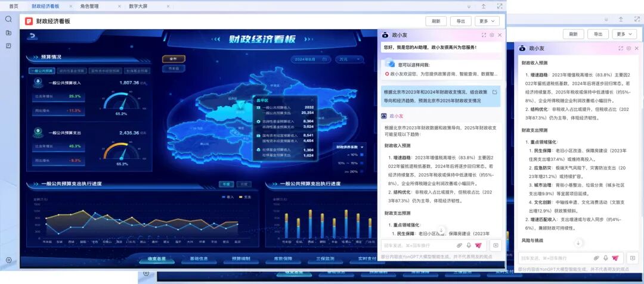This screenshot has width=644, height=284.
Task: Click microphone icon in back window chat
Action: click(x=605, y=258)
